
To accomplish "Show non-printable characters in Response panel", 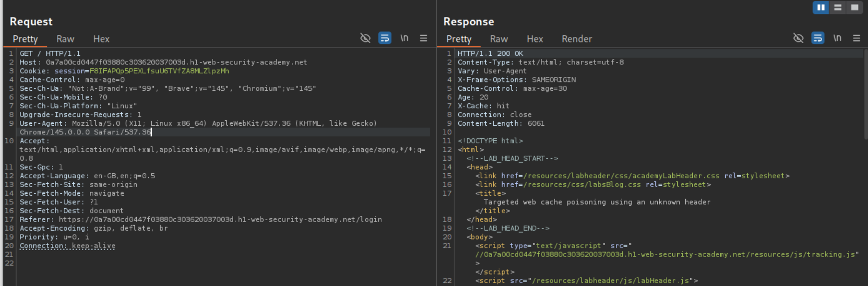I will click(x=837, y=38).
